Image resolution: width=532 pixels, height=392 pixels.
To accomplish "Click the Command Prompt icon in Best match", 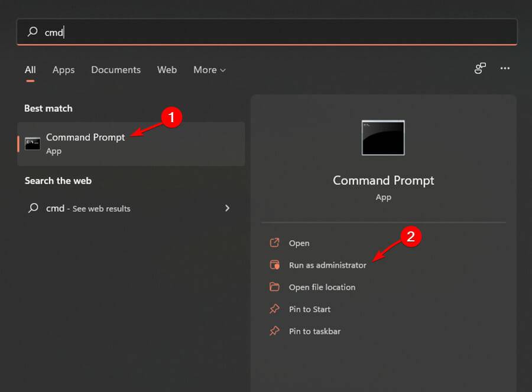I will tap(33, 143).
